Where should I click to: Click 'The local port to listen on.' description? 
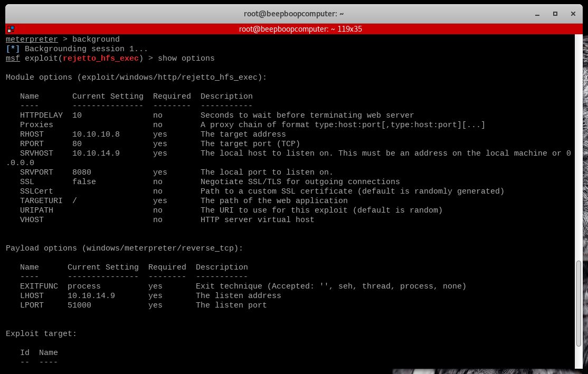tap(267, 172)
